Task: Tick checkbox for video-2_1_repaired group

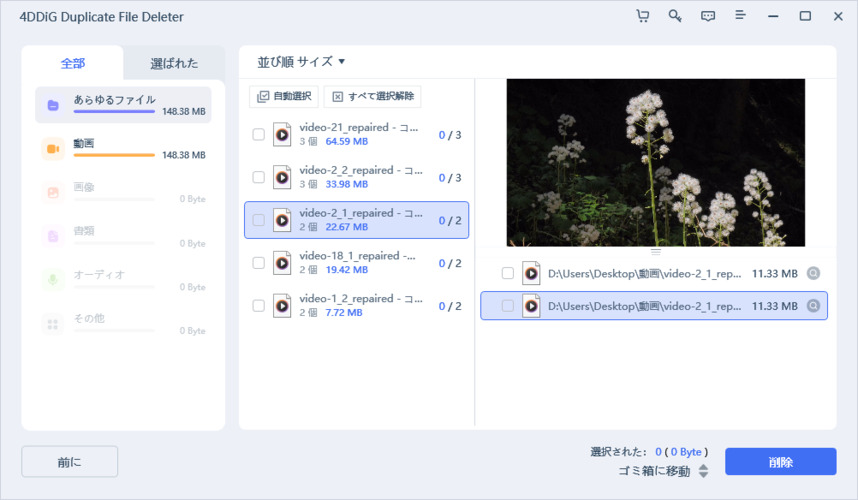Action: click(258, 220)
